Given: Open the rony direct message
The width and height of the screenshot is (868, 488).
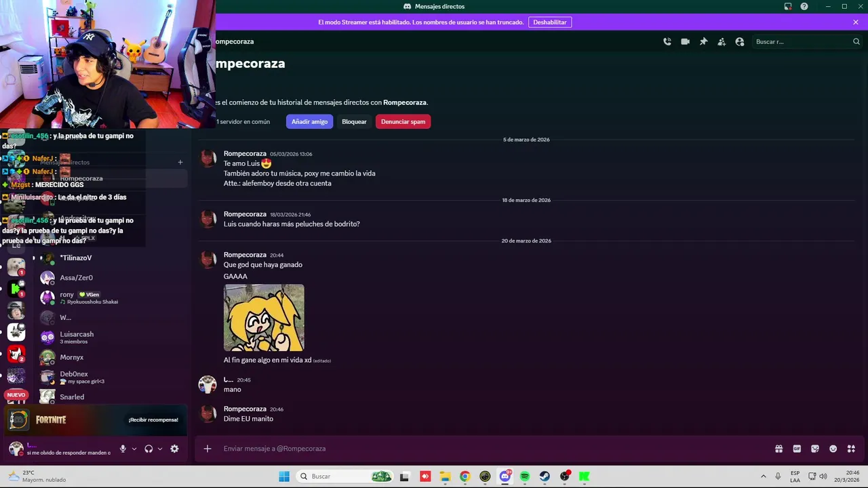Looking at the screenshot, I should 112,298.
